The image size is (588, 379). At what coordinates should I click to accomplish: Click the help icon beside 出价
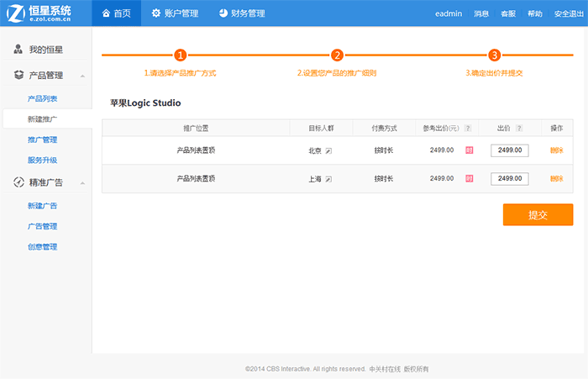click(x=519, y=129)
